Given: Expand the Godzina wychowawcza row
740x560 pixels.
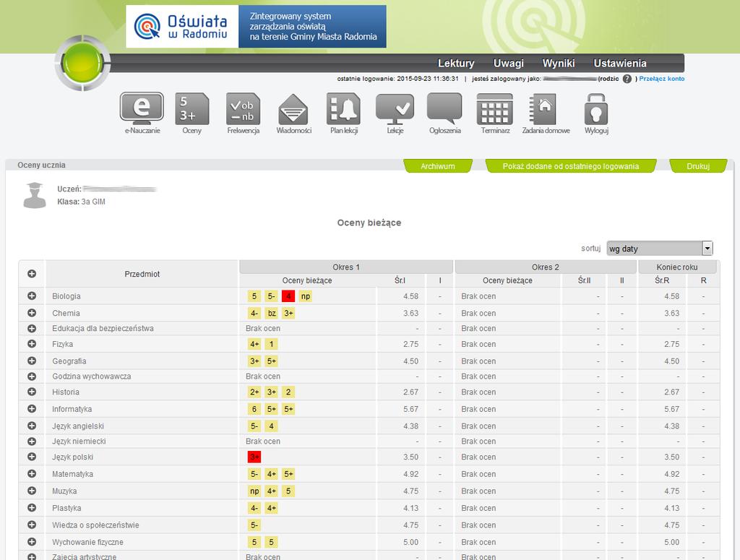Looking at the screenshot, I should 32,376.
